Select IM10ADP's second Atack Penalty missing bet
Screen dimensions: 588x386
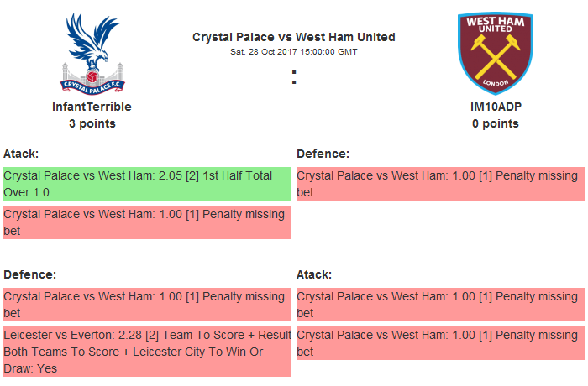coord(440,343)
